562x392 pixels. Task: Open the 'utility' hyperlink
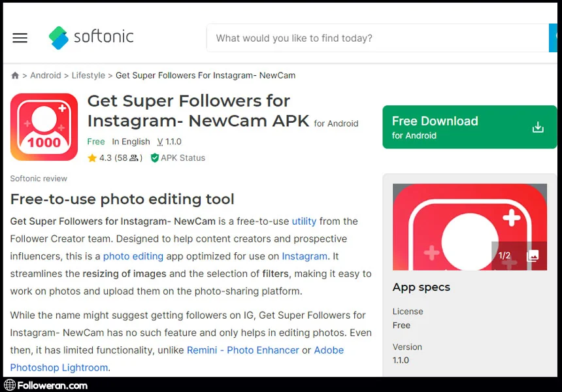304,221
